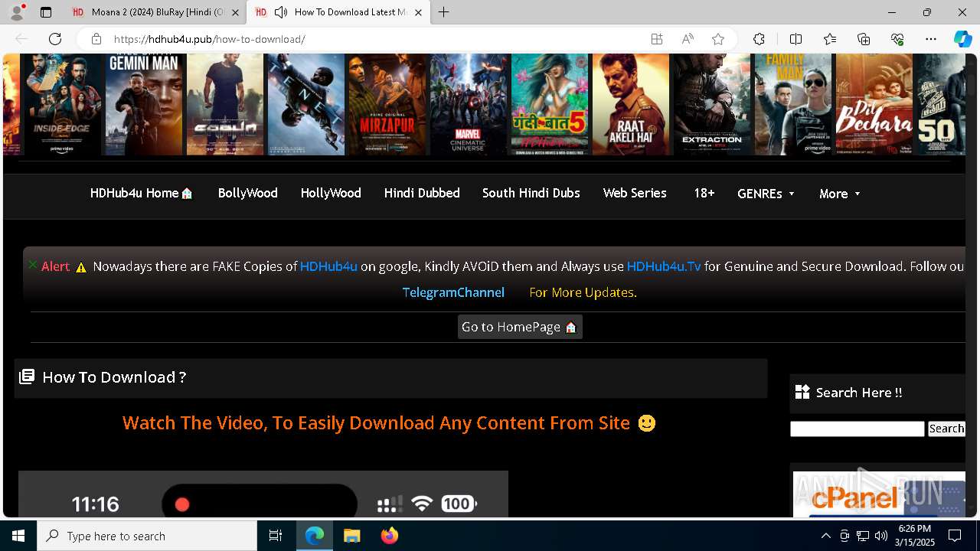The image size is (980, 551).
Task: Click the address bar URL
Action: click(x=209, y=39)
